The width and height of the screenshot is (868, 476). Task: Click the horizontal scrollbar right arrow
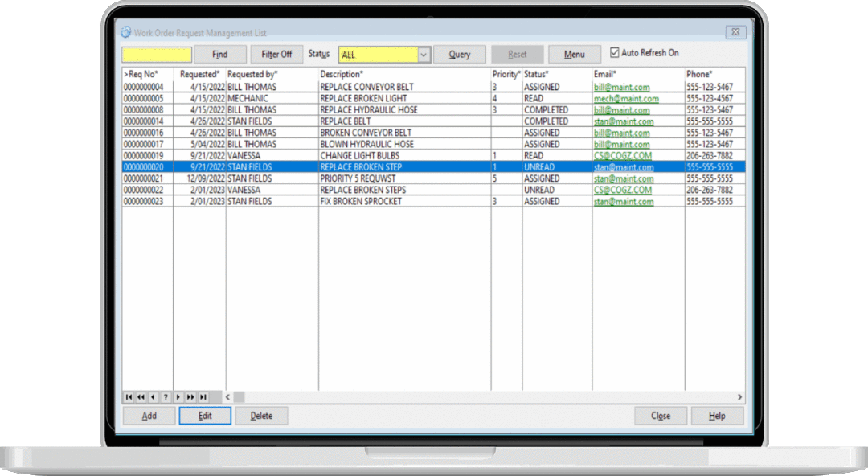pyautogui.click(x=739, y=397)
